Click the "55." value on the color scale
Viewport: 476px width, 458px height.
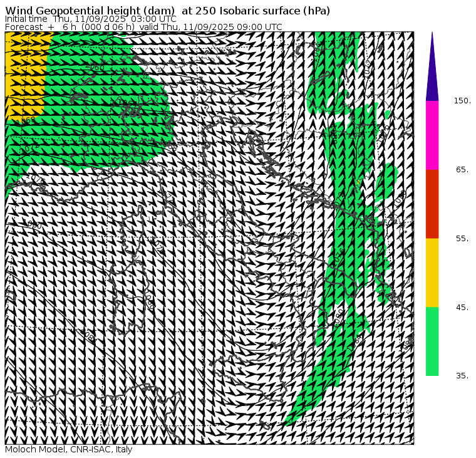tap(462, 239)
